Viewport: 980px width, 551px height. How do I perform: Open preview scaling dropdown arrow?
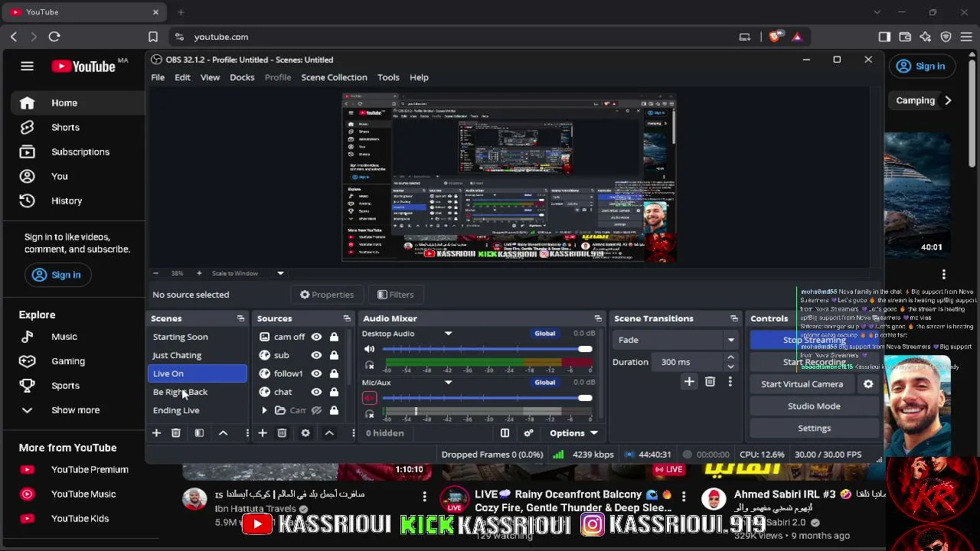(x=280, y=273)
